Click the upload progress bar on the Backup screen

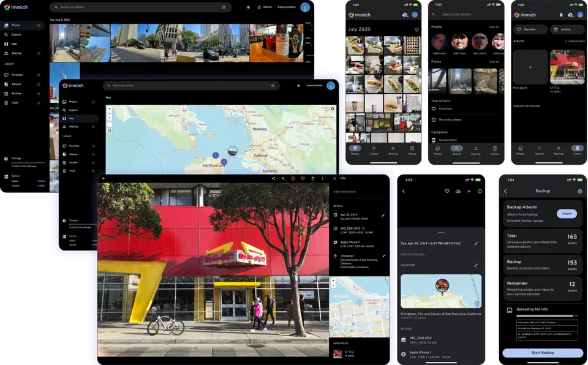pyautogui.click(x=544, y=316)
